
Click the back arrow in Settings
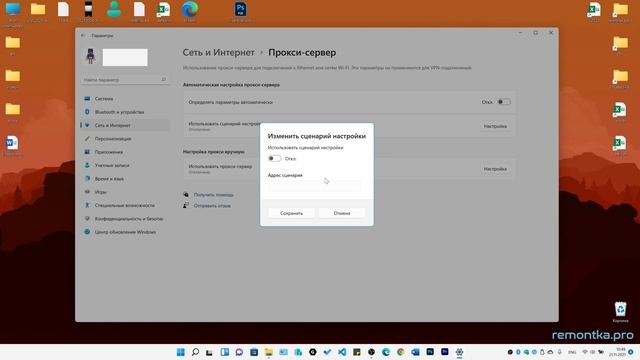(83, 36)
